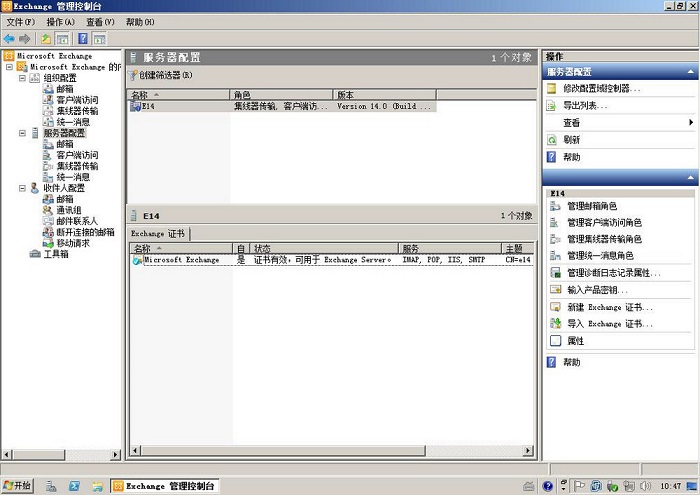
Task: Click 导出列表 (Export List) action icon
Action: coord(551,105)
